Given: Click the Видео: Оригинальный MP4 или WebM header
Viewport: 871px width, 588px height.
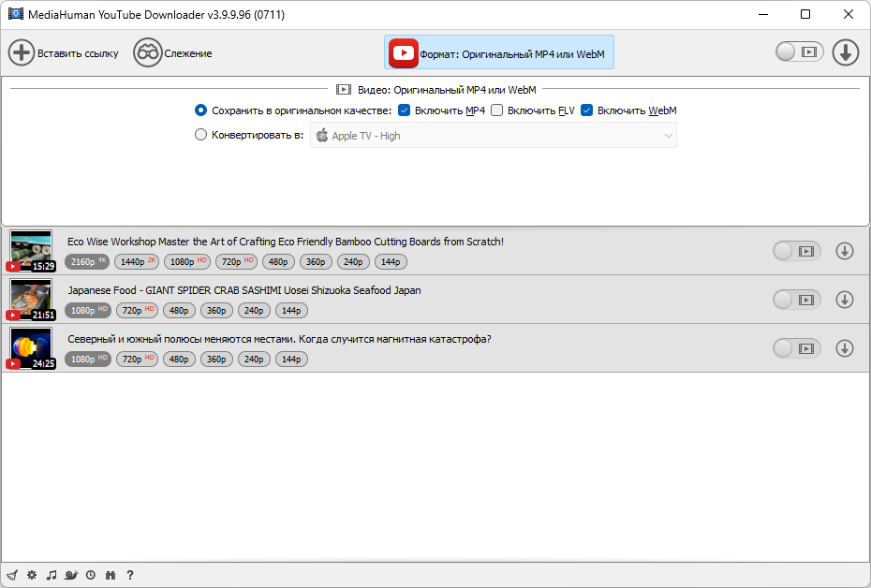Looking at the screenshot, I should [x=436, y=89].
